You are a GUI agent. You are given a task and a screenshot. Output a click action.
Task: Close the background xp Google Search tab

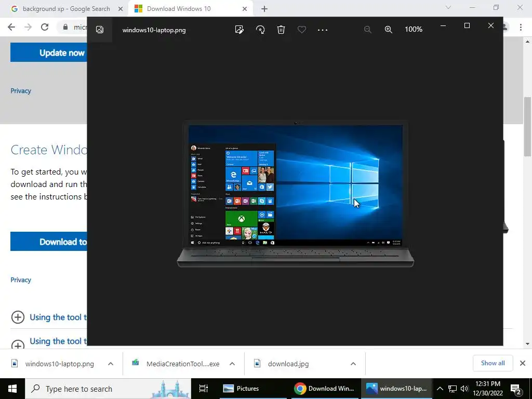120,9
